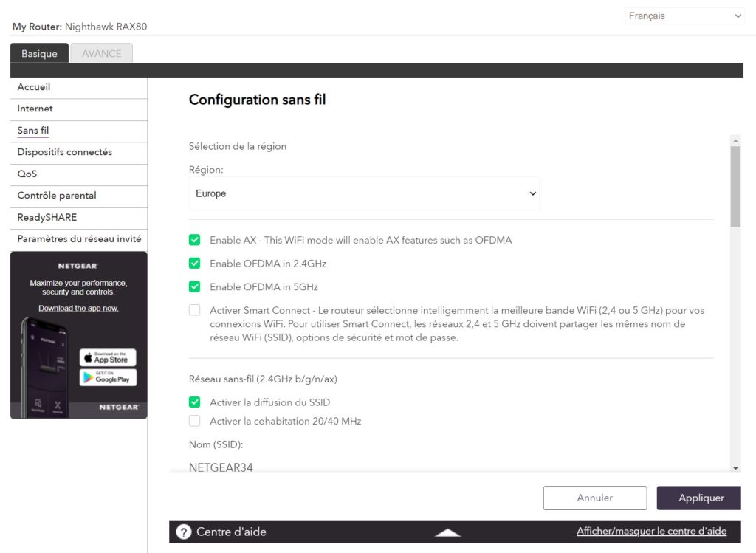Open the Région Europe dropdown
Screen dimensions: 756x553
pyautogui.click(x=364, y=193)
